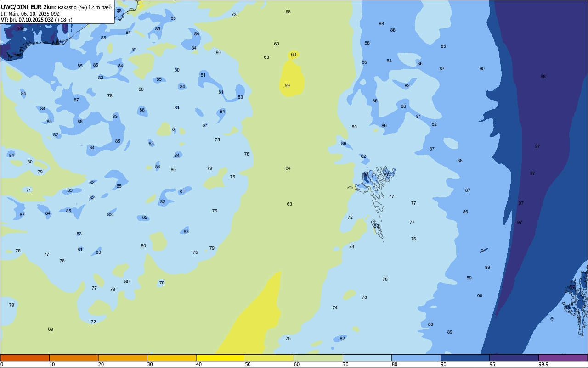Click the humidity value "69" on the map
The height and width of the screenshot is (368, 588).
(x=51, y=329)
